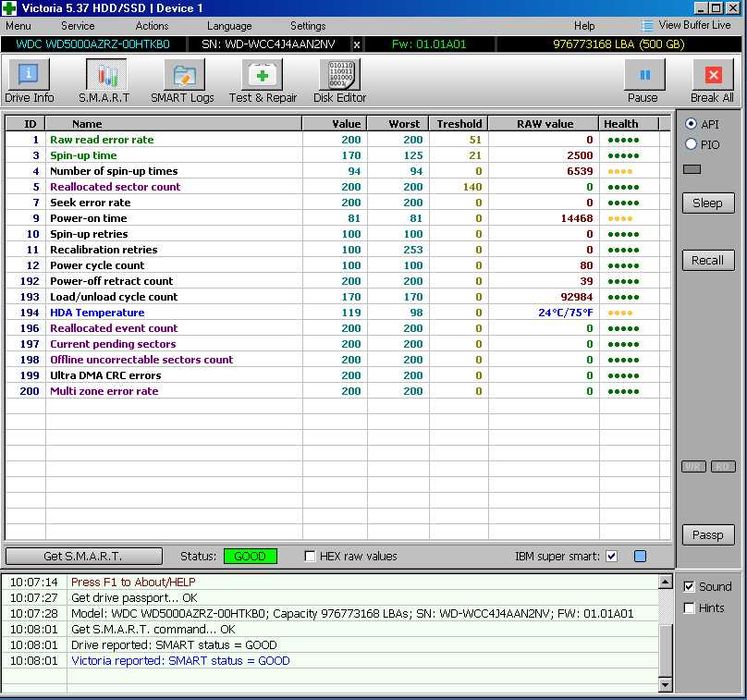Click the Health column header
Image resolution: width=747 pixels, height=700 pixels.
pyautogui.click(x=628, y=124)
